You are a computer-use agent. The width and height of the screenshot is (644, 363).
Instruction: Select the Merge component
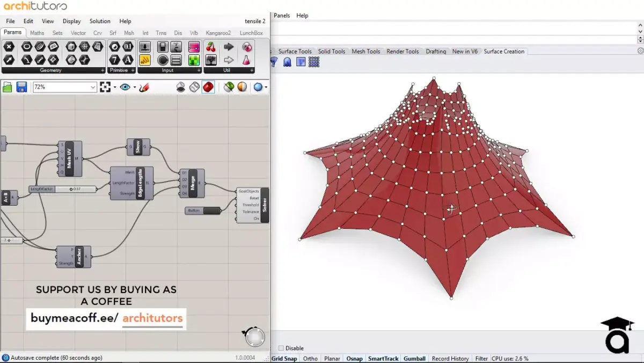(192, 183)
